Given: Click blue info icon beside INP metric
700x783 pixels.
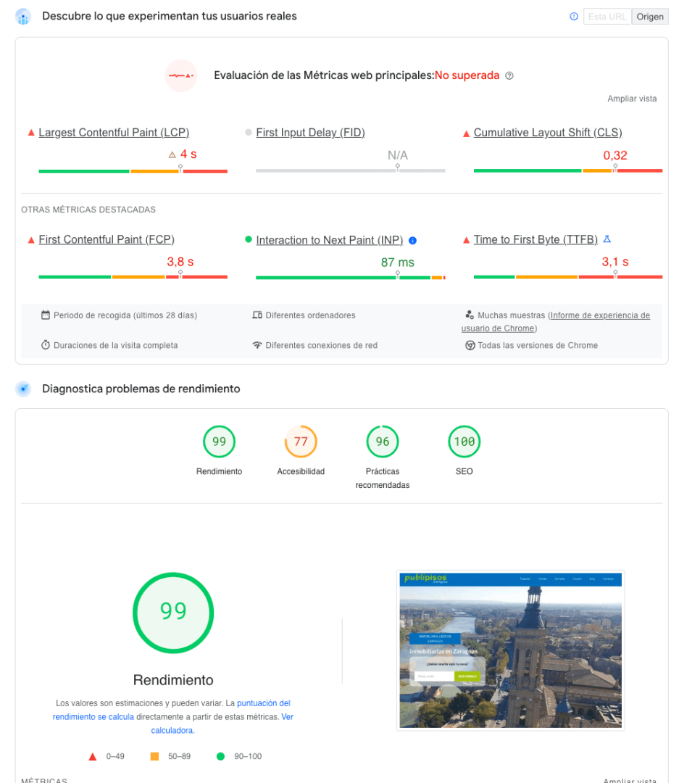Looking at the screenshot, I should [412, 241].
